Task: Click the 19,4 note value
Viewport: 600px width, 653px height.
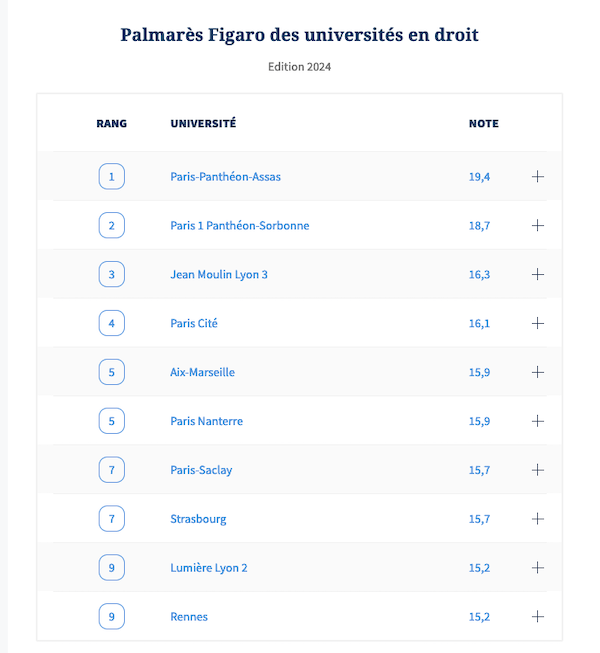Action: pyautogui.click(x=479, y=177)
